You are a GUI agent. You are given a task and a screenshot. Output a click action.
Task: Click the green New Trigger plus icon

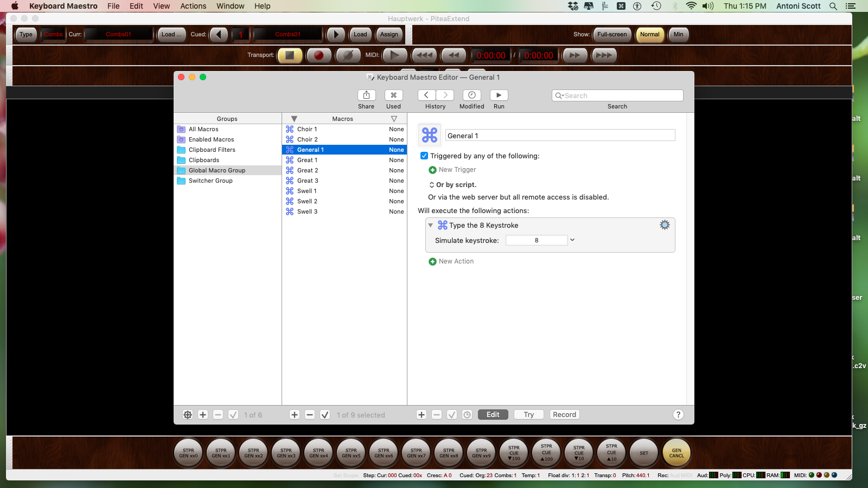pyautogui.click(x=432, y=170)
